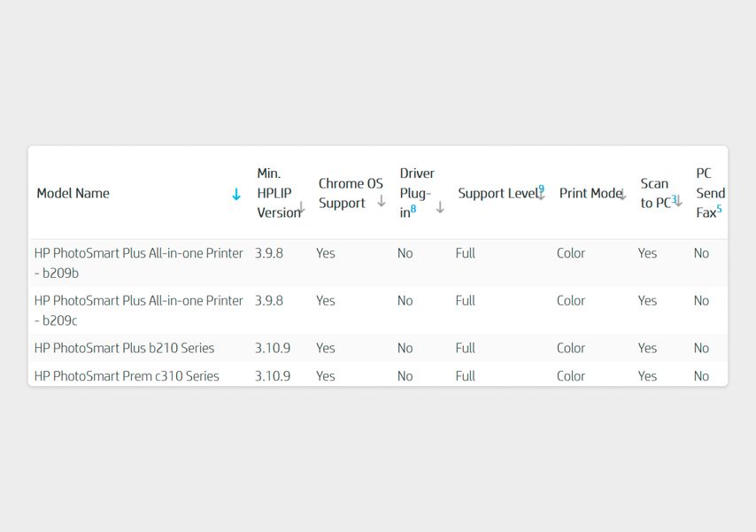
Task: Sort by Driver Plug-in arrow
Action: click(440, 207)
